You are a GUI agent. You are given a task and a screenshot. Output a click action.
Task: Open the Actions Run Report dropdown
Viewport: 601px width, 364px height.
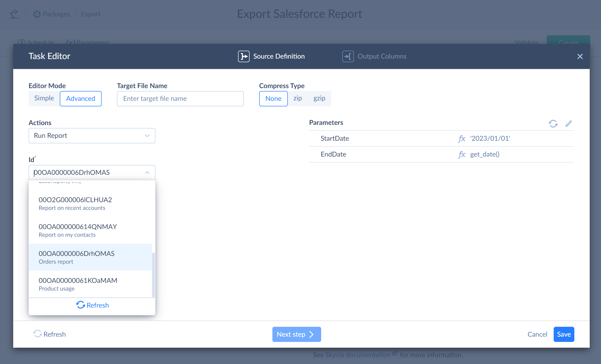[92, 136]
